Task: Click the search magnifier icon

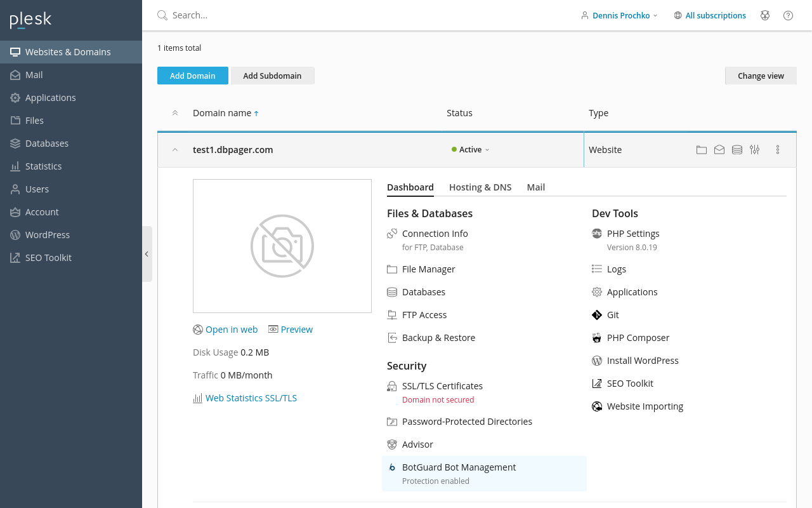Action: tap(162, 15)
